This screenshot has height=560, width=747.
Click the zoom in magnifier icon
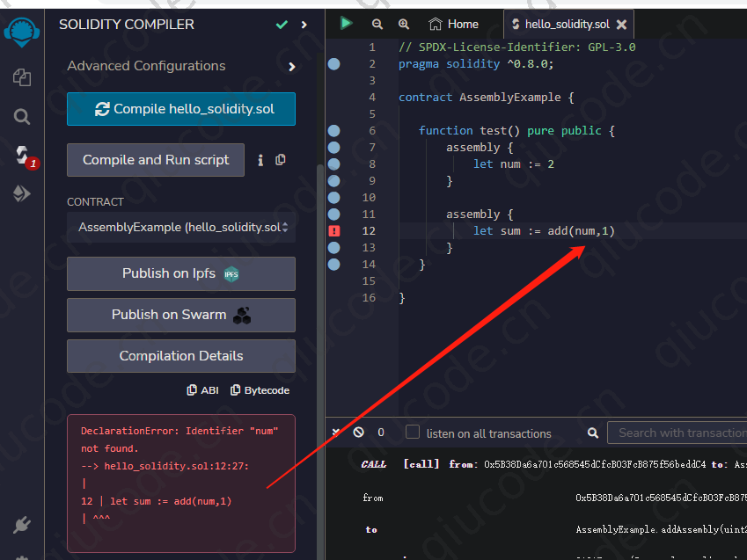coord(404,24)
